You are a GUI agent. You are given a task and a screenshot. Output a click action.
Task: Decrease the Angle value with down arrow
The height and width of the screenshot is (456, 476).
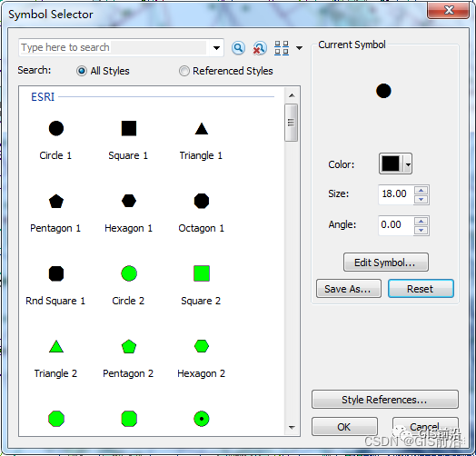421,230
